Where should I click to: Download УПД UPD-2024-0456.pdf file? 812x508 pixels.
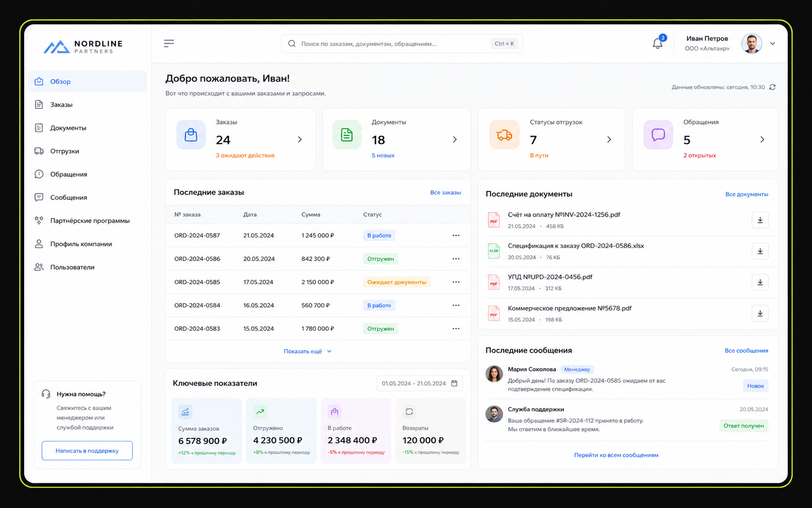tap(760, 282)
